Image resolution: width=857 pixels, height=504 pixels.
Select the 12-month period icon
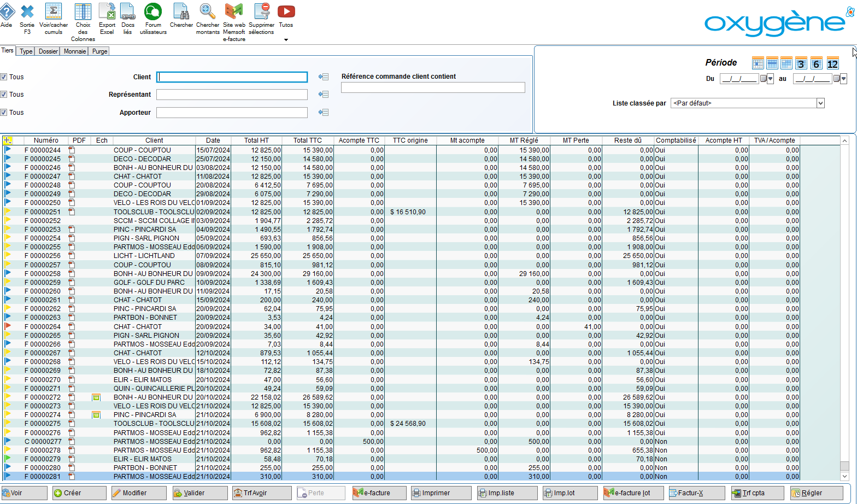(832, 63)
